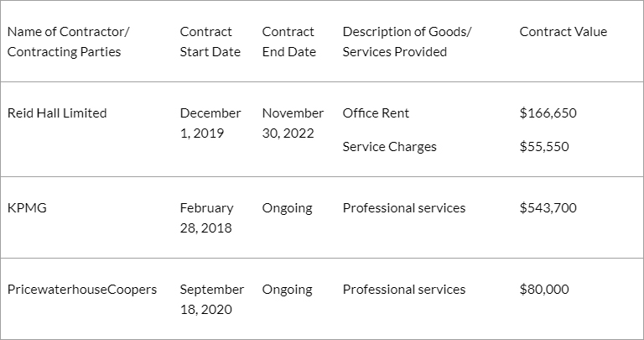Click the Contract Value column header

[x=563, y=32]
